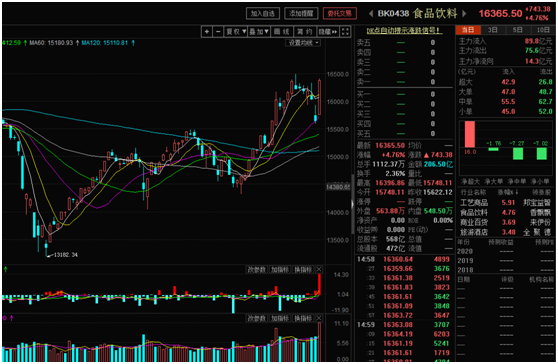Toggle fullscreen chart expand icon
Image resolution: width=558 pixels, height=364 pixels.
tap(345, 32)
